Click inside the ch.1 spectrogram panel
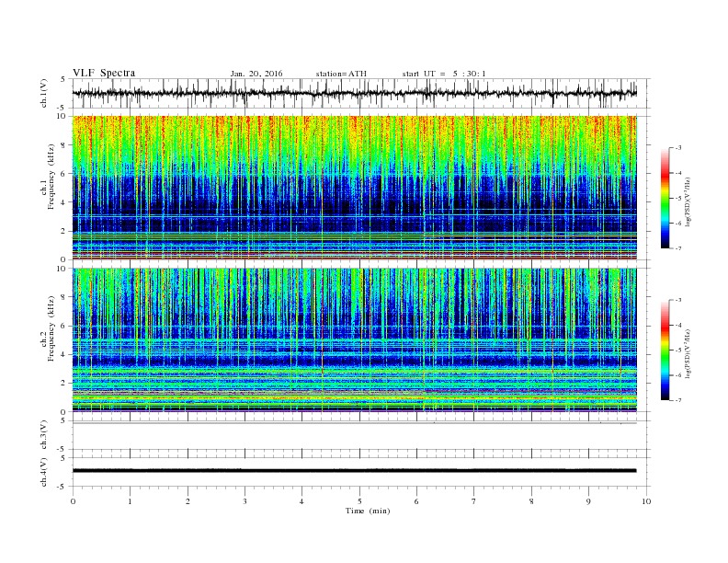Image resolution: width=728 pixels, height=563 pixels. pos(355,188)
